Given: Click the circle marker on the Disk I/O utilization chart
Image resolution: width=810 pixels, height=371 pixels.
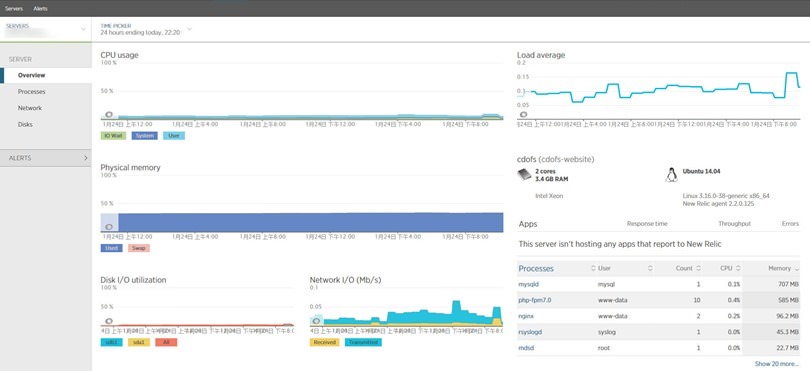Looking at the screenshot, I should tap(108, 321).
